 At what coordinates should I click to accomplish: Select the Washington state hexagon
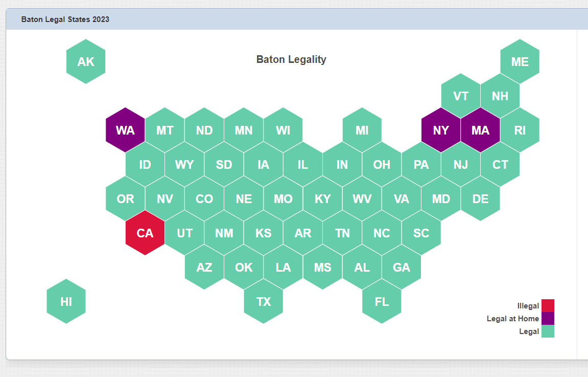[125, 130]
